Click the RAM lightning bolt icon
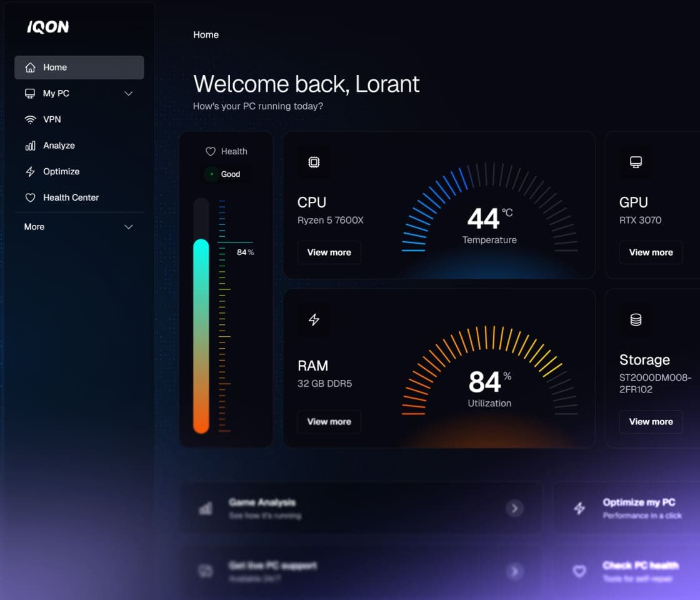The width and height of the screenshot is (700, 600). coord(314,319)
